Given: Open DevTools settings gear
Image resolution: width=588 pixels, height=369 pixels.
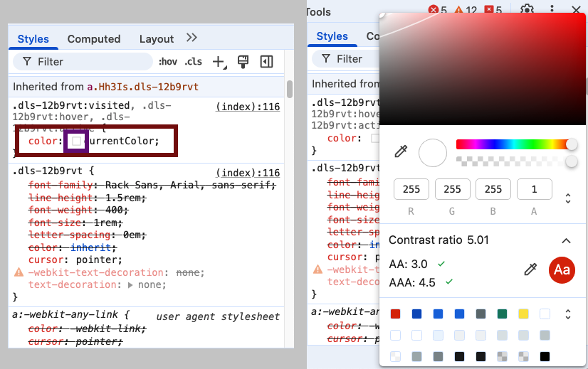Looking at the screenshot, I should [527, 9].
